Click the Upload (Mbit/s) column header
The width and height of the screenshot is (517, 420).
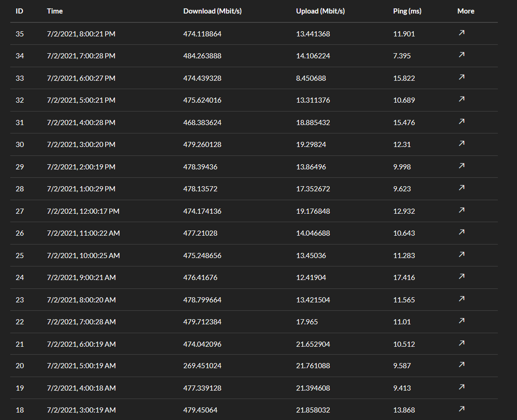[x=320, y=11]
